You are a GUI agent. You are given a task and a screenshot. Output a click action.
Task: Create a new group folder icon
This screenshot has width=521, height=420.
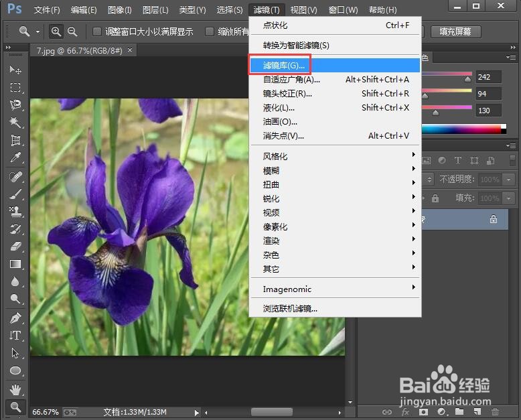(x=459, y=412)
